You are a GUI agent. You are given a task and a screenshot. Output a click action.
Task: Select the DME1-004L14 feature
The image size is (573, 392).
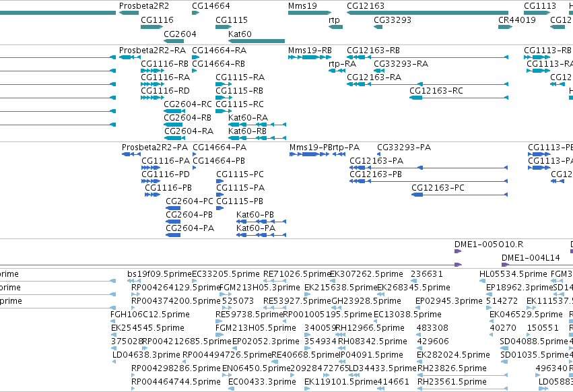531,258
